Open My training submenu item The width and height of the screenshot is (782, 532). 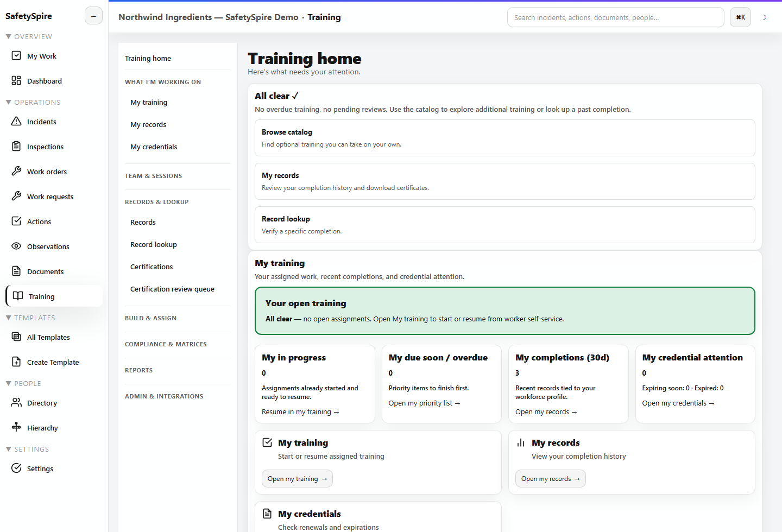tap(149, 103)
